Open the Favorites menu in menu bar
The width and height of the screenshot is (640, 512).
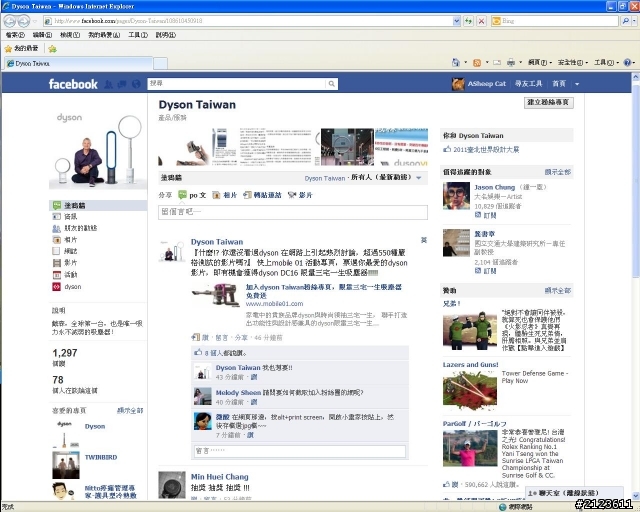(x=104, y=35)
